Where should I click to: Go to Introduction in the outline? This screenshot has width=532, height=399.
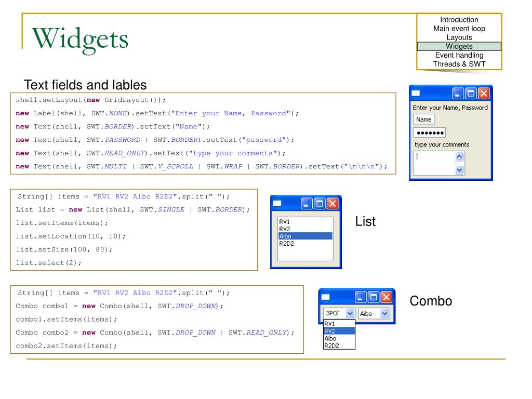click(x=459, y=20)
